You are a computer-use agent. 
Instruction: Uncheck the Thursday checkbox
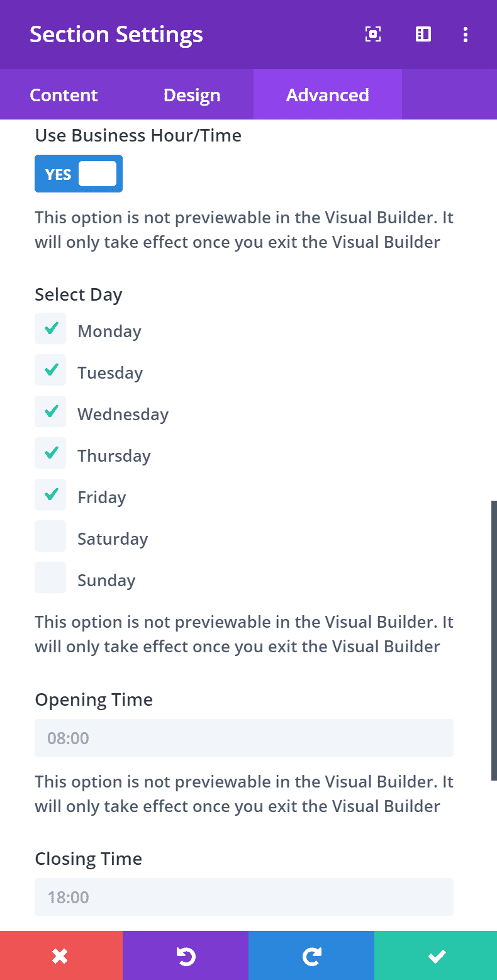50,453
